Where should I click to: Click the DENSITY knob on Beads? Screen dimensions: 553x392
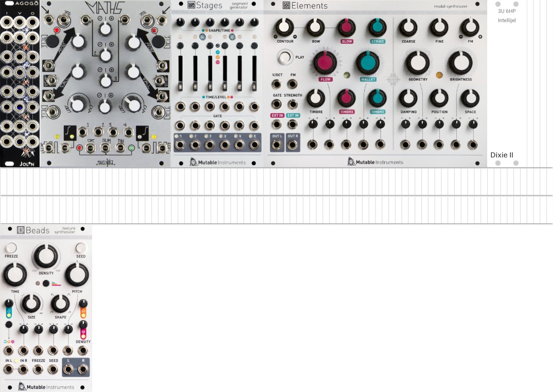tap(46, 256)
